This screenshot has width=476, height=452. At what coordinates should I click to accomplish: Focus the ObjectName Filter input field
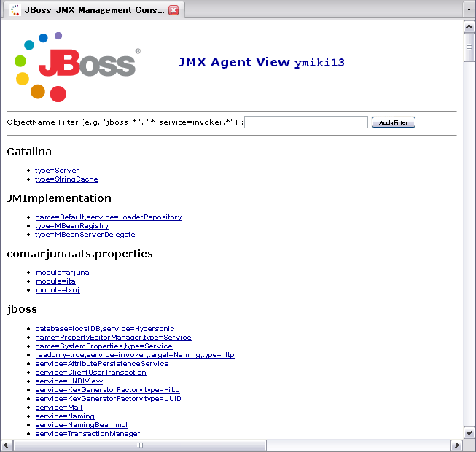[306, 122]
